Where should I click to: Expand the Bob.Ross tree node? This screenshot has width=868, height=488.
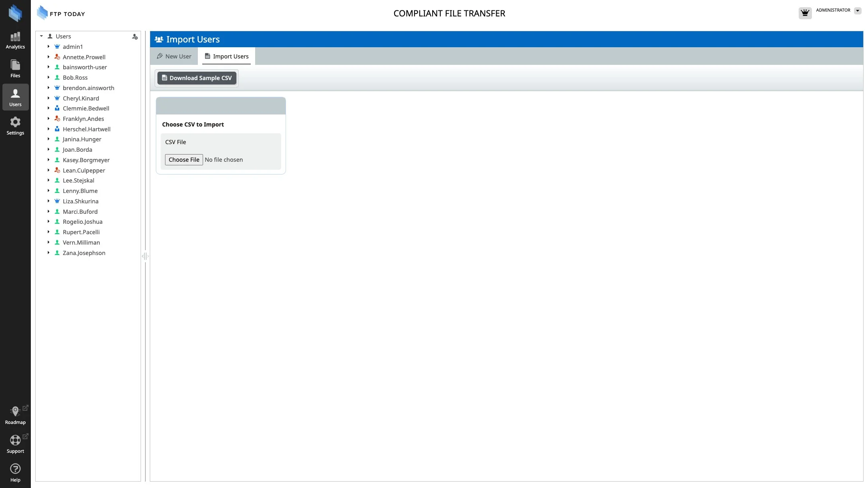pos(48,77)
